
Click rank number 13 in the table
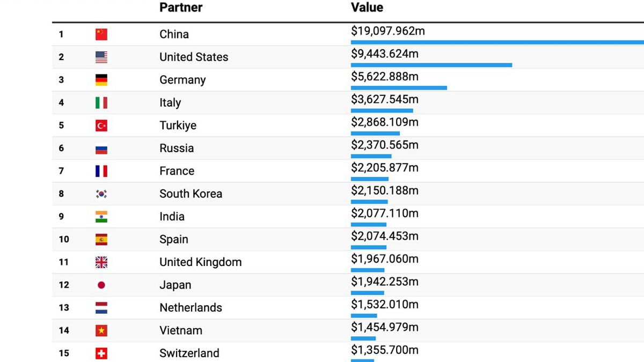[64, 308]
